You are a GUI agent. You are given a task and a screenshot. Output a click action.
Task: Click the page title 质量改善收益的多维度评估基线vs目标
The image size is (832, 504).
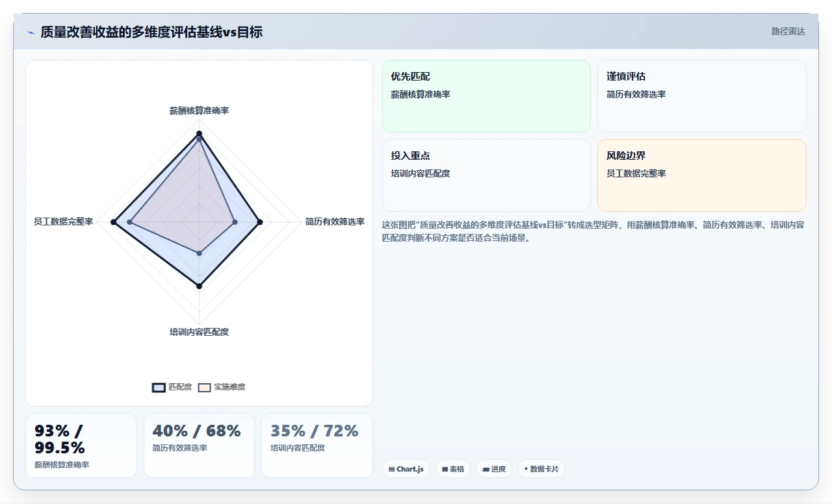151,32
